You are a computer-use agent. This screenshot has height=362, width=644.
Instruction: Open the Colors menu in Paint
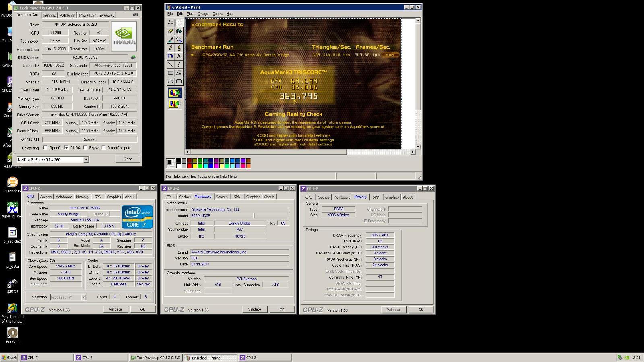(217, 14)
